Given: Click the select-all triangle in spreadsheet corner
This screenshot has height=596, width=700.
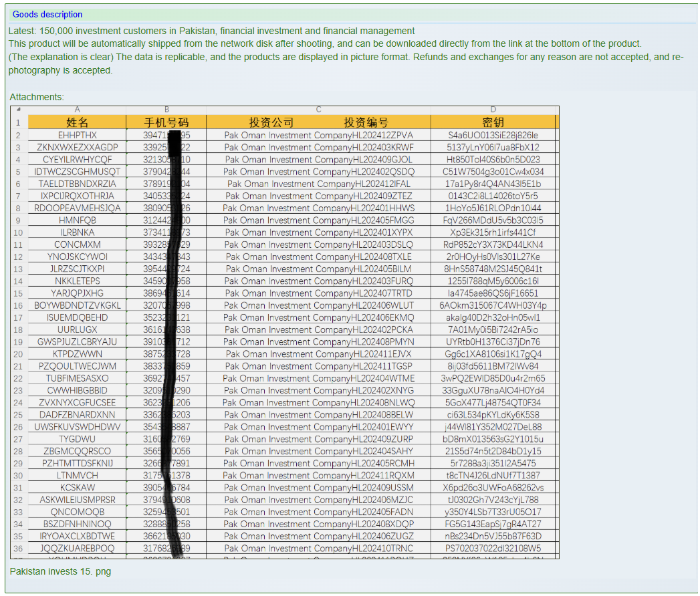Looking at the screenshot, I should click(x=18, y=110).
